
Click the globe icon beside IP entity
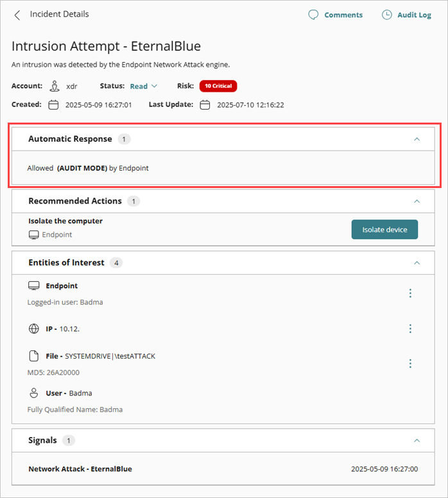click(x=34, y=329)
